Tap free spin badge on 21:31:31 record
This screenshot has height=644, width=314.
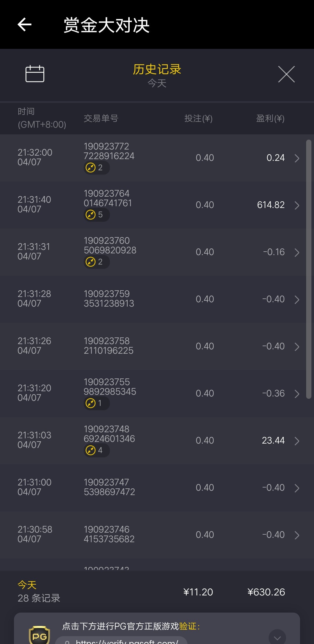pyautogui.click(x=96, y=262)
